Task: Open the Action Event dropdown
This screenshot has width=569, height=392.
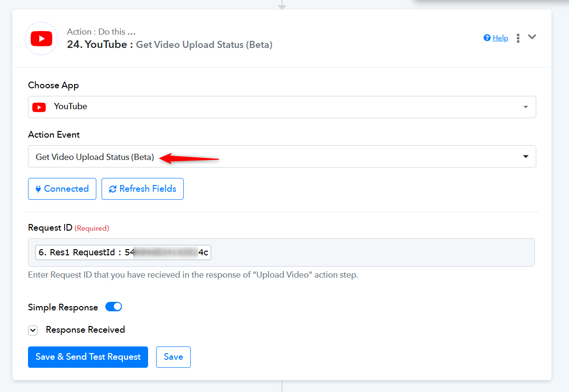Action: pos(282,157)
